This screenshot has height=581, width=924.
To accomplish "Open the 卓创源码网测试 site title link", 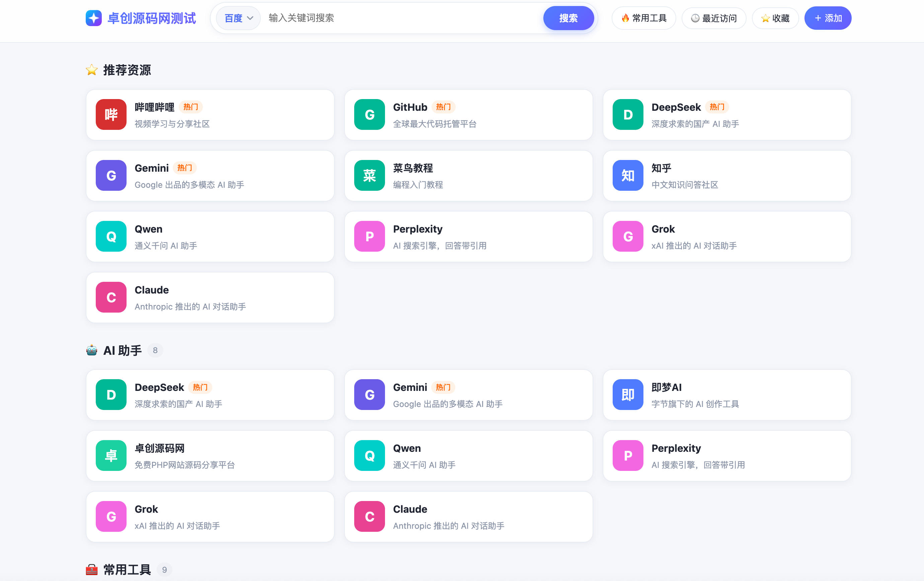I will (152, 18).
